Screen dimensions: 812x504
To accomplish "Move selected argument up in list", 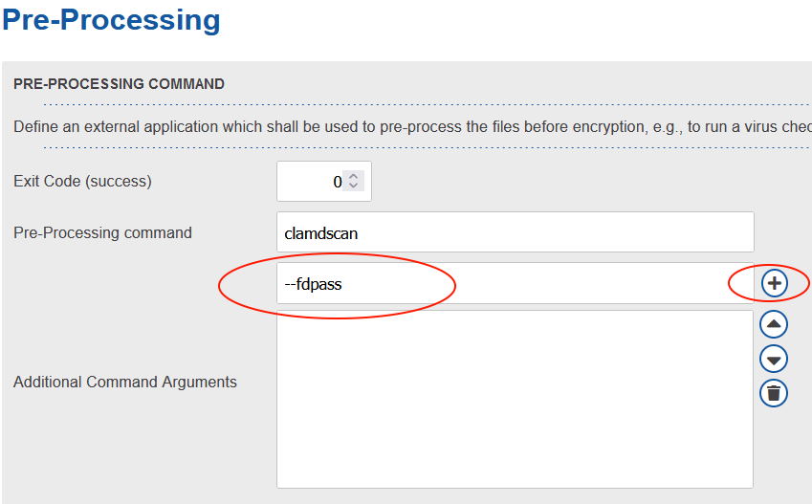I will [774, 324].
